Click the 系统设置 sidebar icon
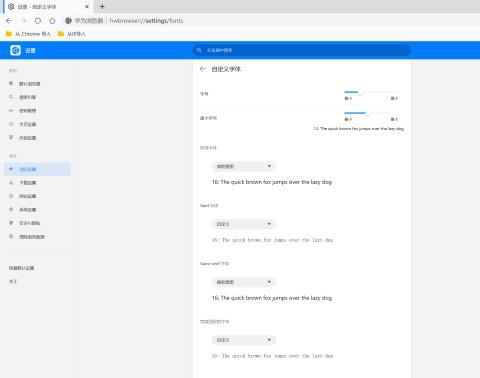Image resolution: width=480 pixels, height=378 pixels. pos(11,209)
